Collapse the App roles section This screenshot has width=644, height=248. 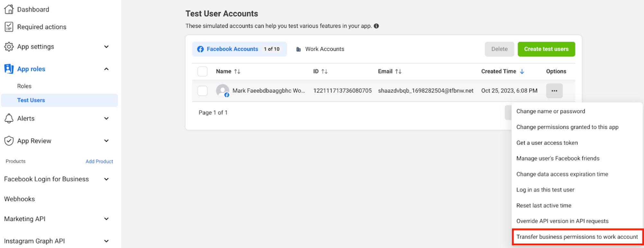coord(106,69)
